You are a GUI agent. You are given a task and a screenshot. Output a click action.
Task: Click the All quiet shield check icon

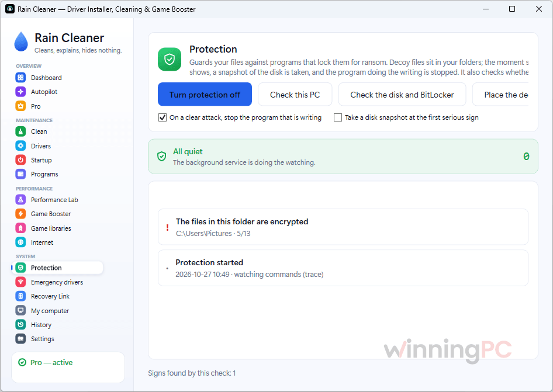click(161, 156)
